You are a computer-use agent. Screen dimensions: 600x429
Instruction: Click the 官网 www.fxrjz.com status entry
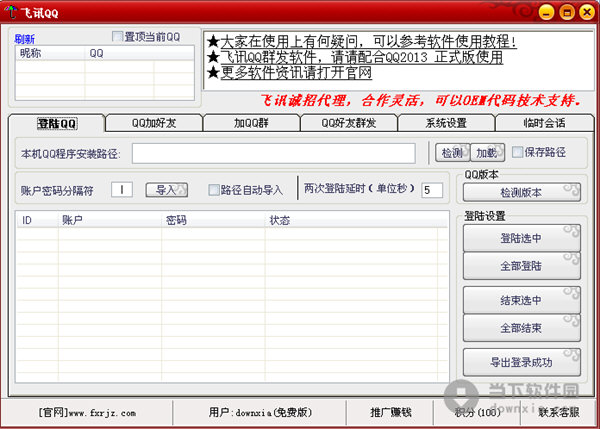coord(87,413)
